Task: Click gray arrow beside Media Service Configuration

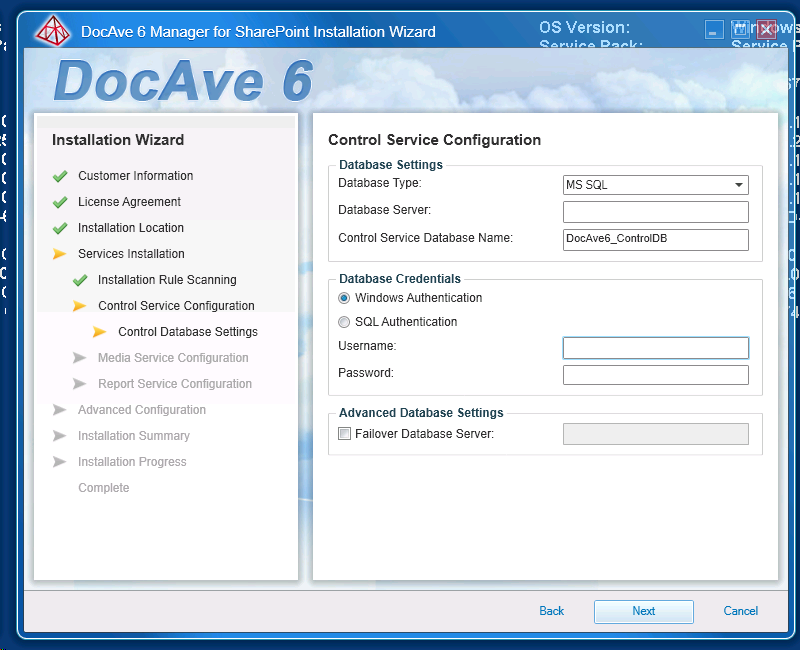Action: click(80, 358)
